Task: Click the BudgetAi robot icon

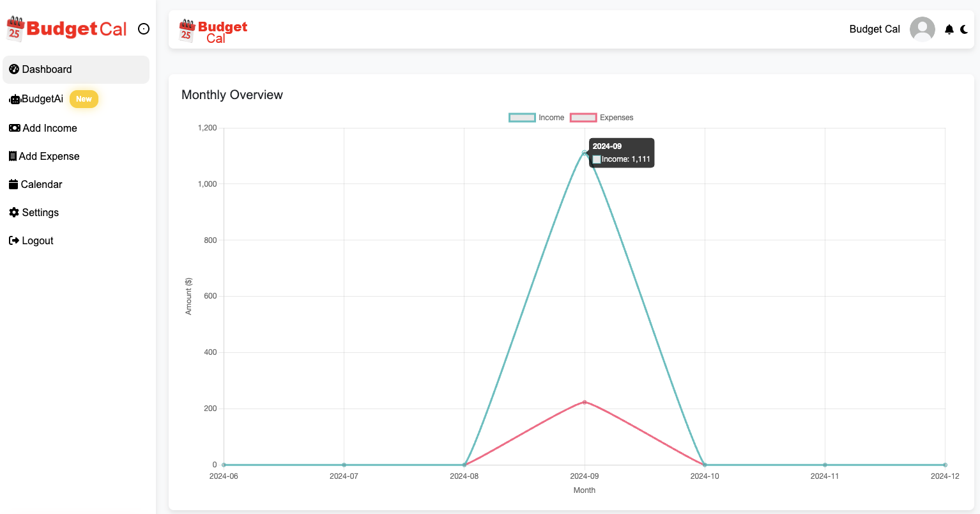Action: point(15,99)
